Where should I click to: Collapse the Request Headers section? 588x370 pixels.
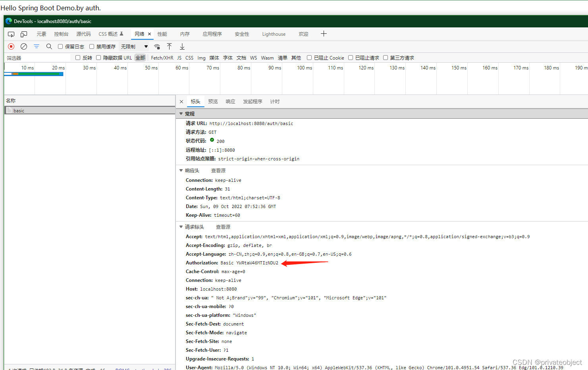[x=181, y=227]
